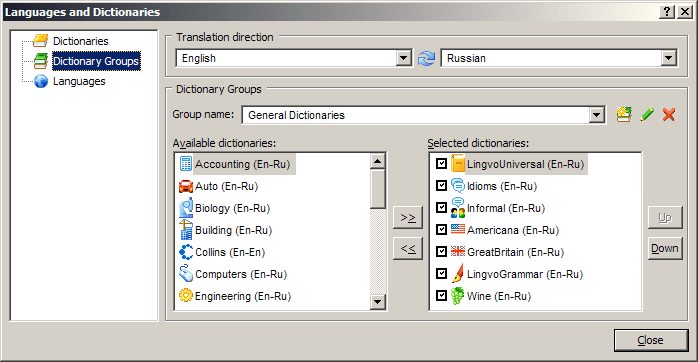
Task: Click the Biology (En-Ru) microscope icon
Action: [186, 208]
